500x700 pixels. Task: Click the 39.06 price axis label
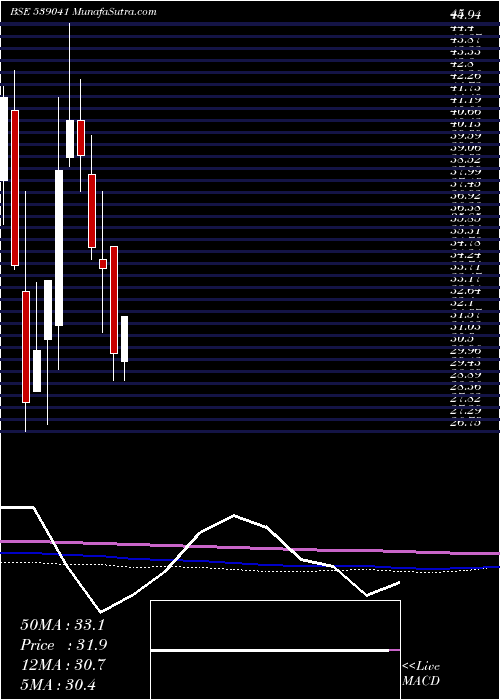pyautogui.click(x=466, y=148)
